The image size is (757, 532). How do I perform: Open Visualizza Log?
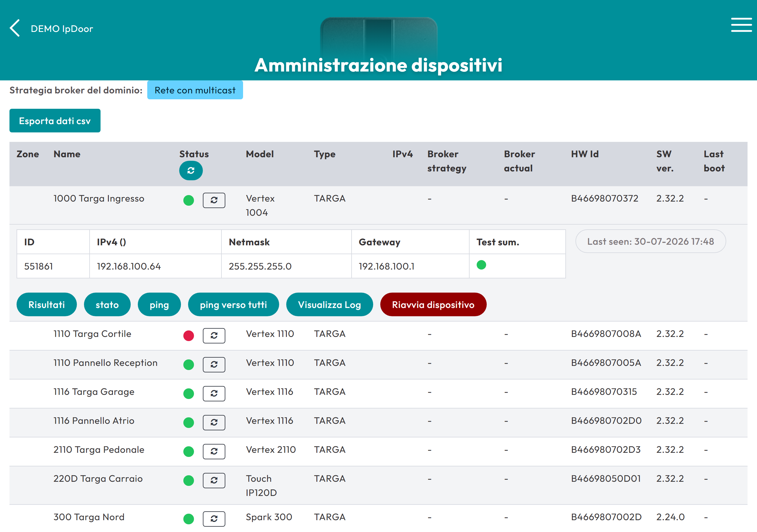point(329,304)
